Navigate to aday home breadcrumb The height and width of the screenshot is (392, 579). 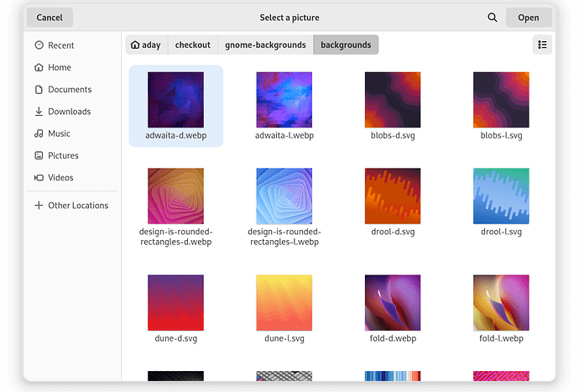(x=146, y=45)
